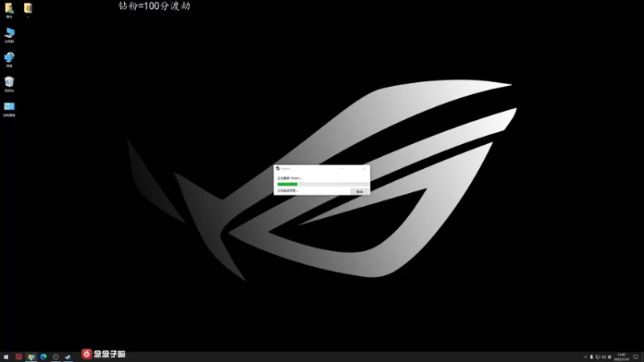Click the red app icon on the taskbar
The height and width of the screenshot is (362, 644).
[19, 356]
